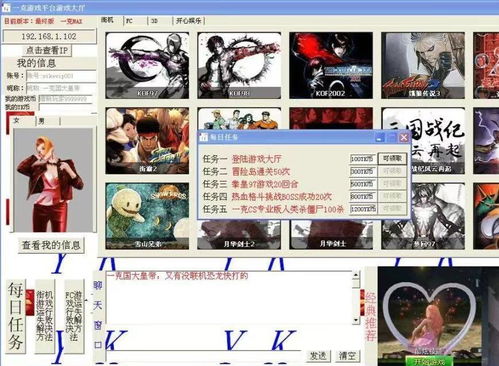Click the greyed 可领取 button for 任务四
Viewport: 499px width, 366px height.
(x=392, y=196)
